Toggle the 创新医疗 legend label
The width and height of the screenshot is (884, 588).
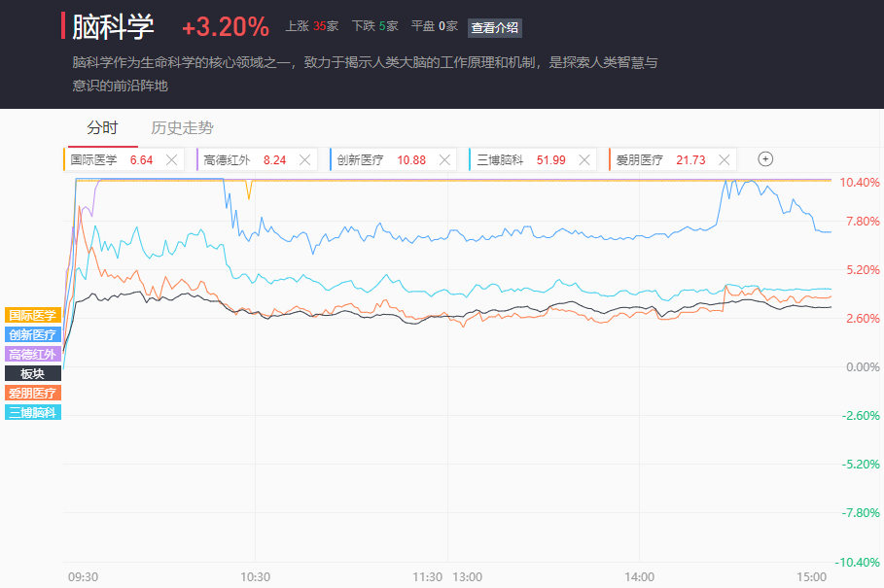coord(33,334)
